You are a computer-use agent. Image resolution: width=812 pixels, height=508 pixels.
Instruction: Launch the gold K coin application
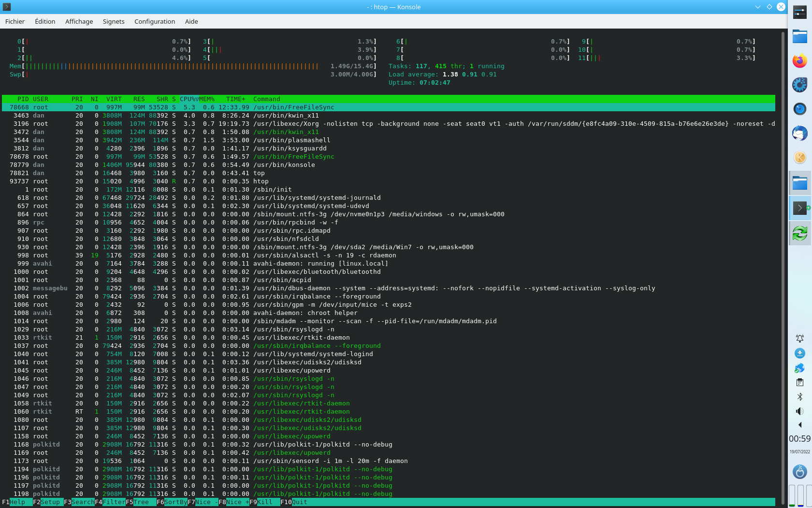800,157
